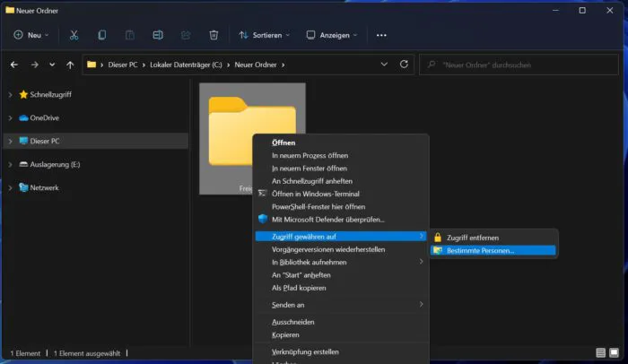
Task: Select Als Pfad kopieren
Action: pos(341,288)
